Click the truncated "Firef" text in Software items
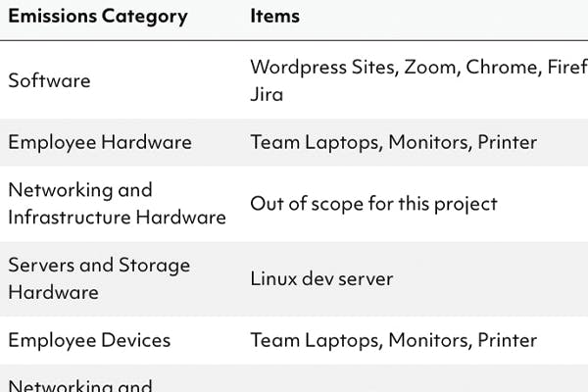 pyautogui.click(x=565, y=67)
